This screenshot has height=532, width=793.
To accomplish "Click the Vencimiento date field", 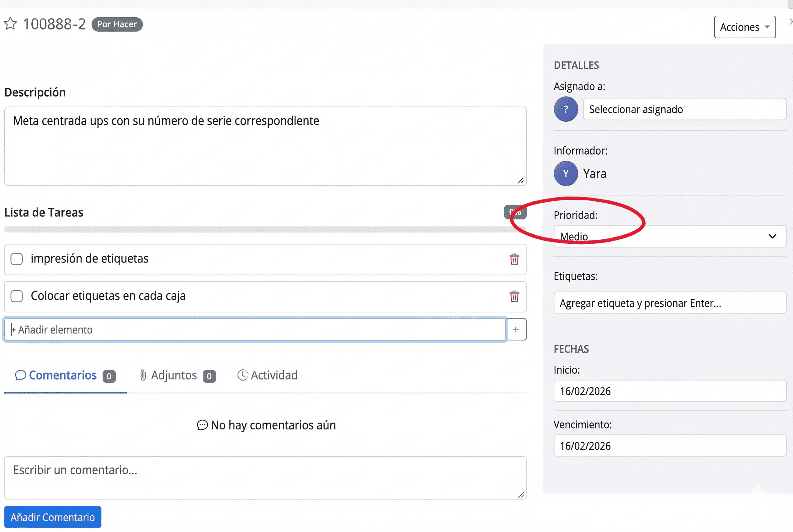I will click(669, 445).
